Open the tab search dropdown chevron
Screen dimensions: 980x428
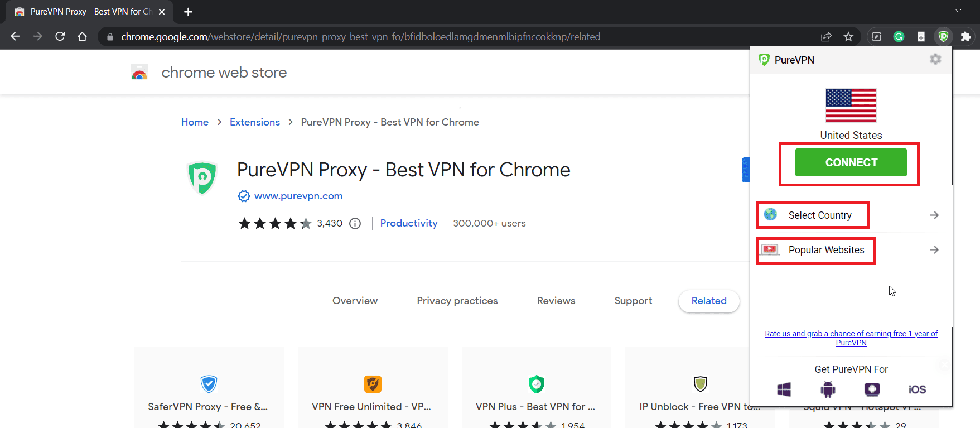tap(958, 11)
